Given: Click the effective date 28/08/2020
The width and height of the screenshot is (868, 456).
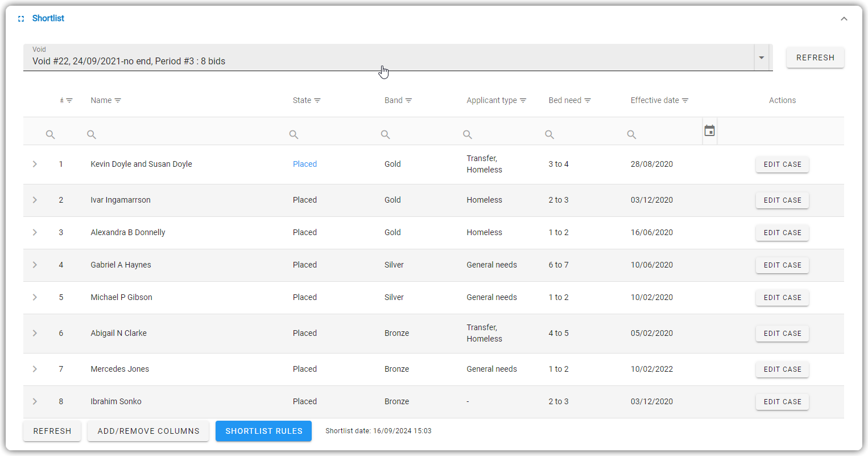Looking at the screenshot, I should click(652, 164).
